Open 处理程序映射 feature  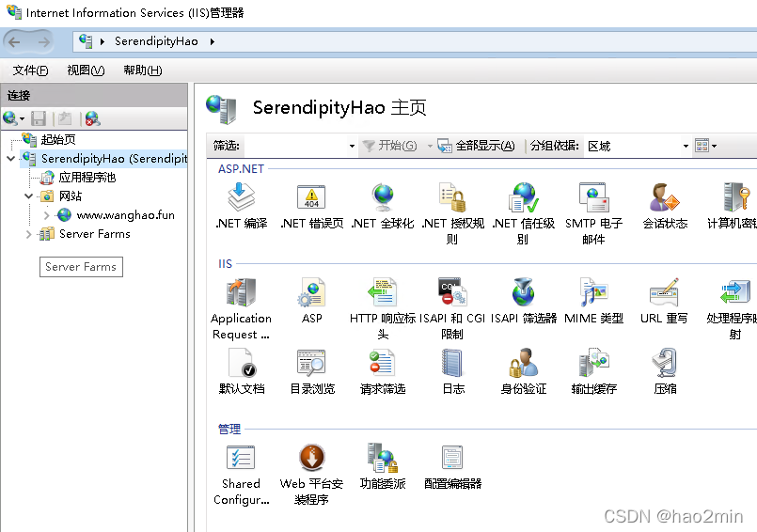point(733,309)
